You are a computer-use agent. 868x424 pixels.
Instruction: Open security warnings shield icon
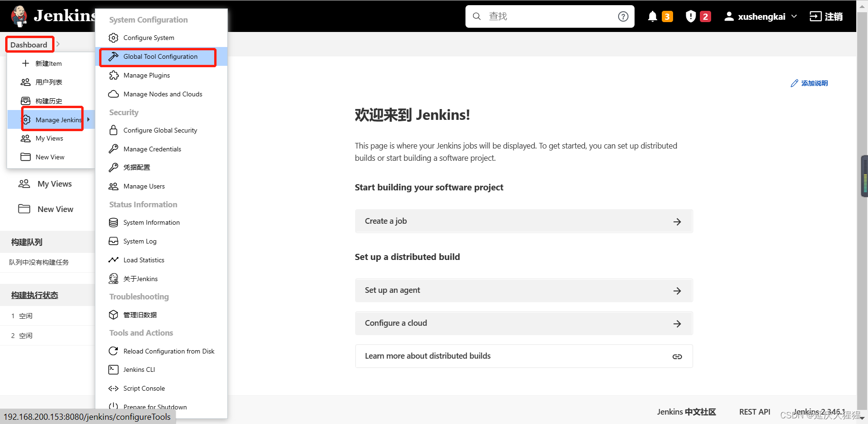coord(690,16)
